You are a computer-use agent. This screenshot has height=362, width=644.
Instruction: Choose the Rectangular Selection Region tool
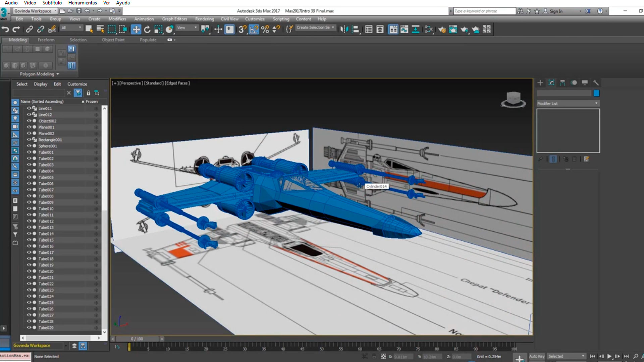pyautogui.click(x=112, y=29)
